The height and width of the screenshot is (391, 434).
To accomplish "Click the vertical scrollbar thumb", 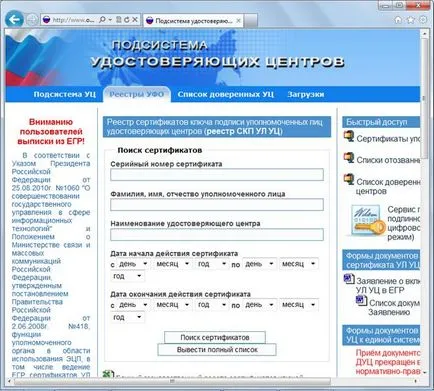I will tap(424, 98).
